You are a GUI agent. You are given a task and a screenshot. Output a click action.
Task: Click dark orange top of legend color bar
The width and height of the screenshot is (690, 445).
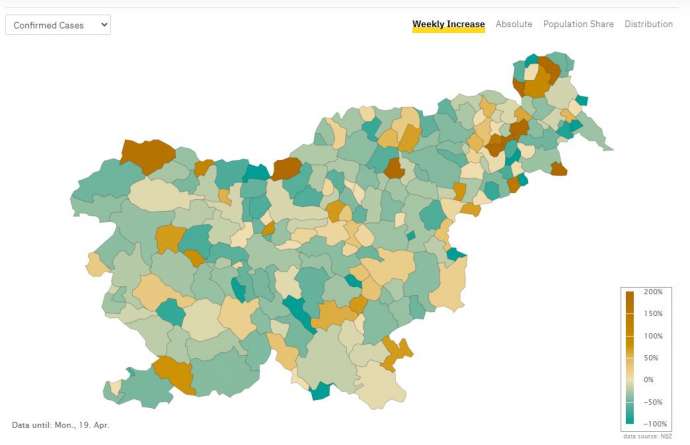(630, 298)
